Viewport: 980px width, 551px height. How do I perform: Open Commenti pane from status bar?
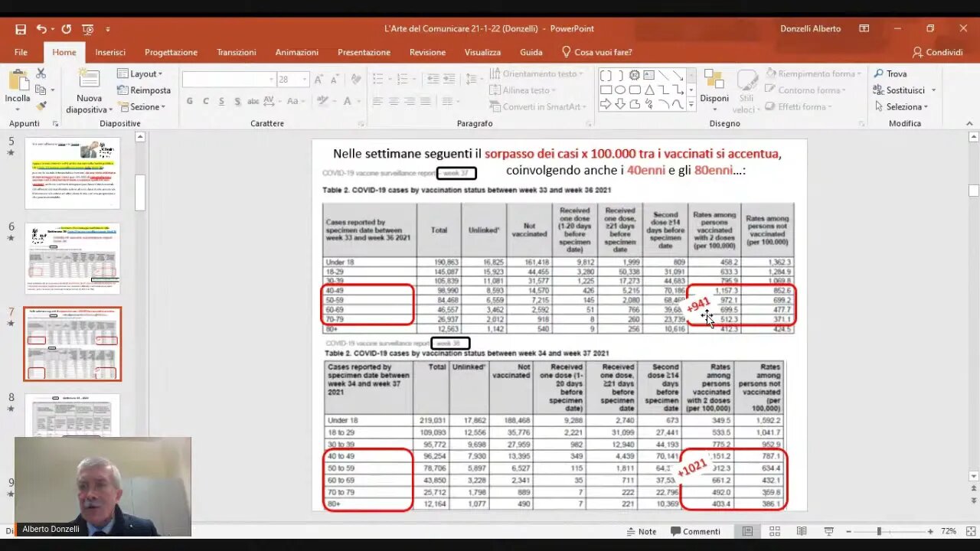point(695,531)
